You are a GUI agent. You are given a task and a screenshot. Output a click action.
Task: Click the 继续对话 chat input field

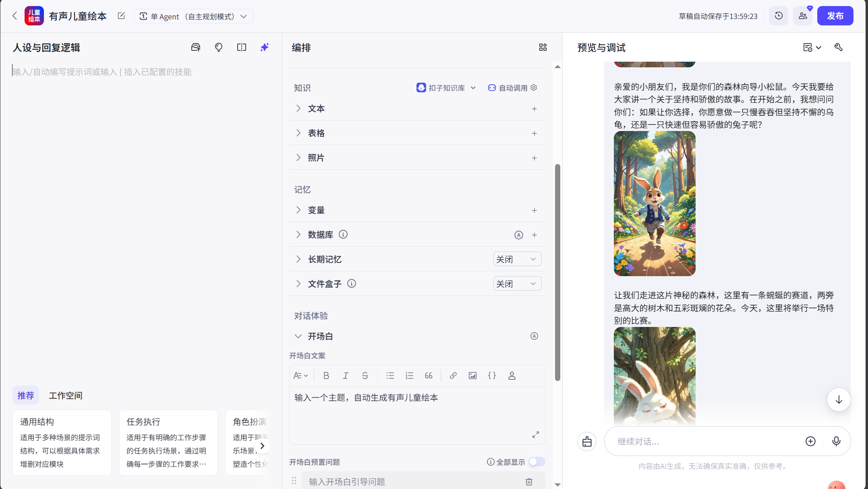pos(705,441)
